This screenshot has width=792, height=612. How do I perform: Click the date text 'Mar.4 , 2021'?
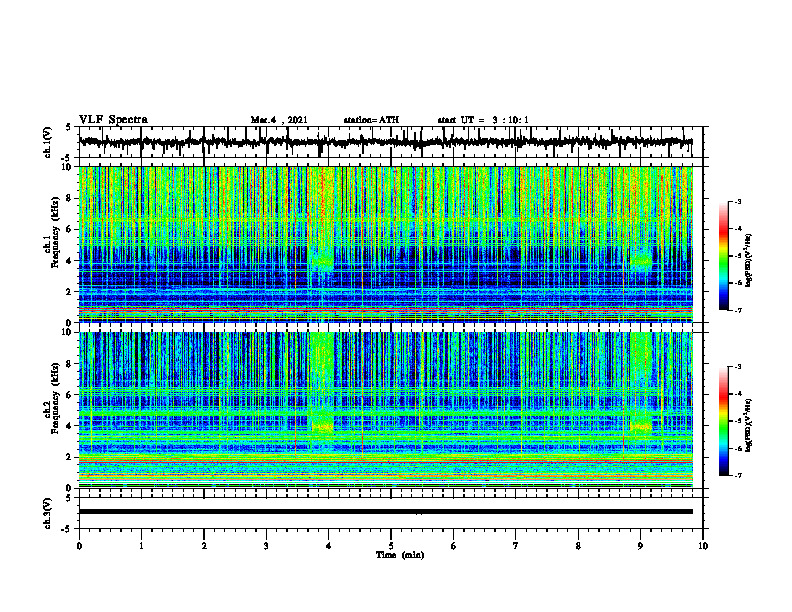tap(279, 120)
